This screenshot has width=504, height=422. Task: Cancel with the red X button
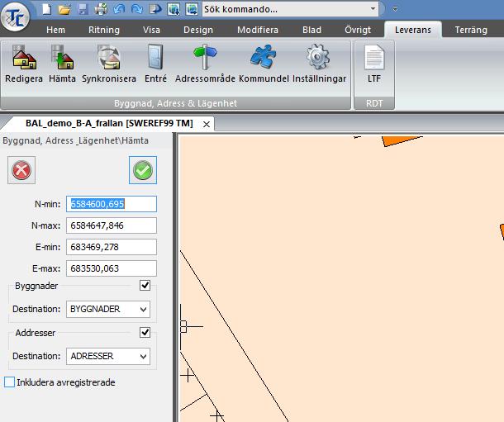click(x=21, y=170)
